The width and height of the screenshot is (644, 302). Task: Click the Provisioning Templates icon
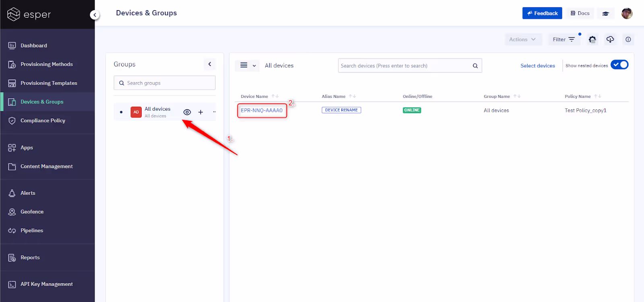pos(12,83)
